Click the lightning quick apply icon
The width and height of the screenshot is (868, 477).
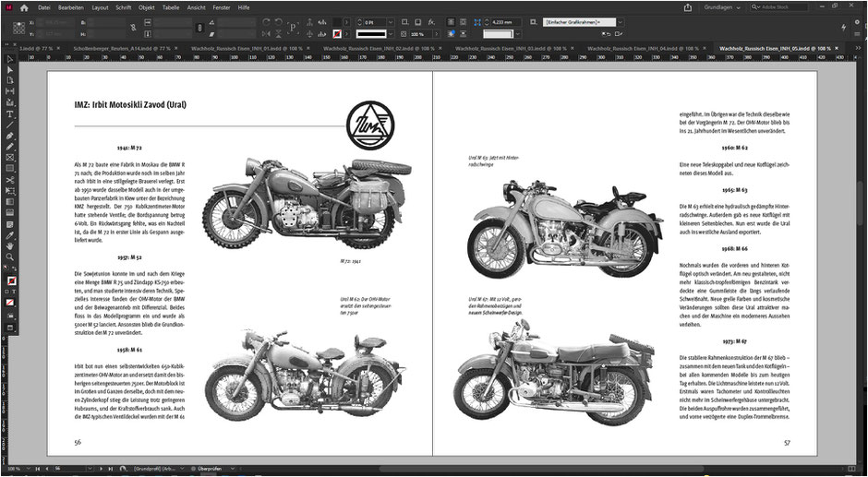pos(844,27)
